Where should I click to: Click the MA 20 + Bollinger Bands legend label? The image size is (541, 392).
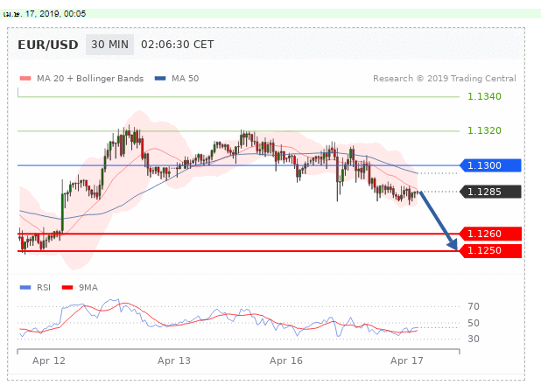tap(90, 79)
